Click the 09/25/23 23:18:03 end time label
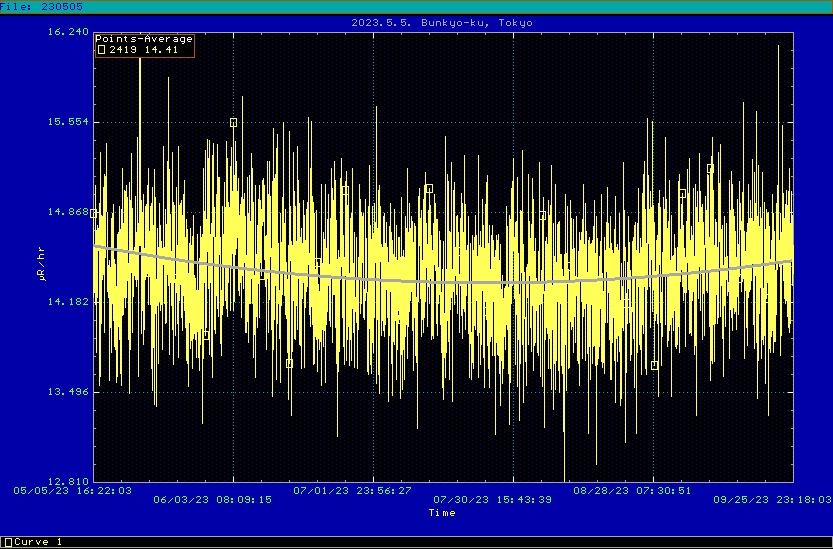Image resolution: width=833 pixels, height=549 pixels. [772, 500]
